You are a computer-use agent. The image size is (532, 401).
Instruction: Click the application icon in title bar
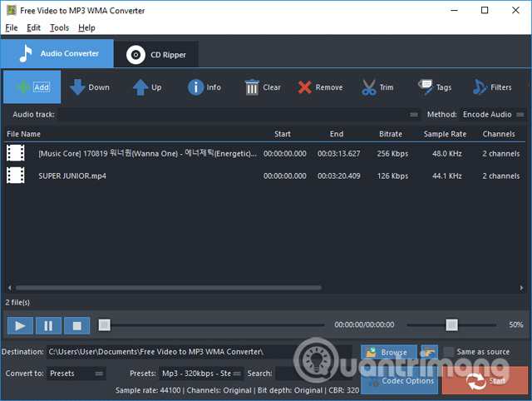pos(11,10)
